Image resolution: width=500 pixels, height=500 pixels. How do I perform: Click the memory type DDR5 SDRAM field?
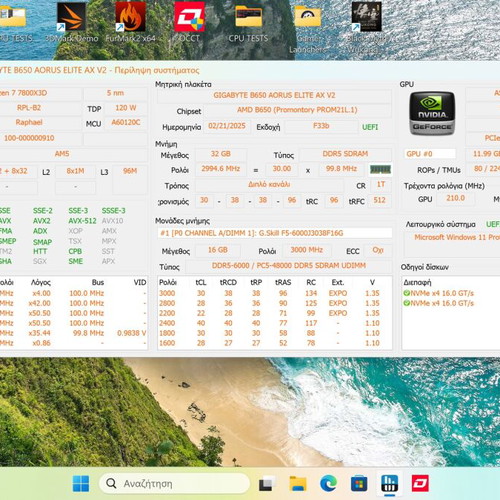click(x=345, y=154)
